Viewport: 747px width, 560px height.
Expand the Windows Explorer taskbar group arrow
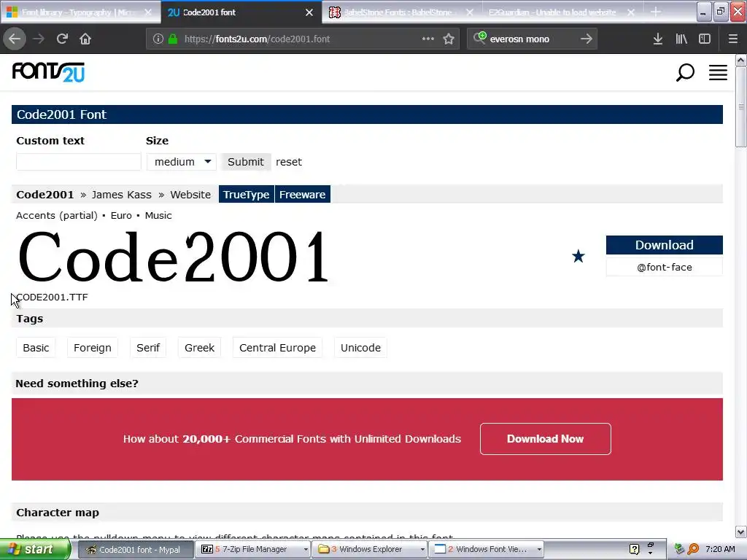pyautogui.click(x=422, y=549)
